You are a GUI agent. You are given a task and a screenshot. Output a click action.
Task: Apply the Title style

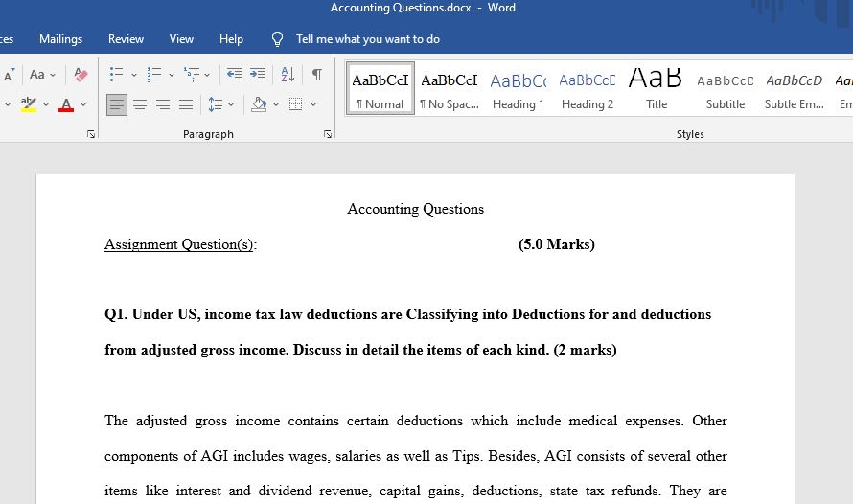[x=657, y=89]
